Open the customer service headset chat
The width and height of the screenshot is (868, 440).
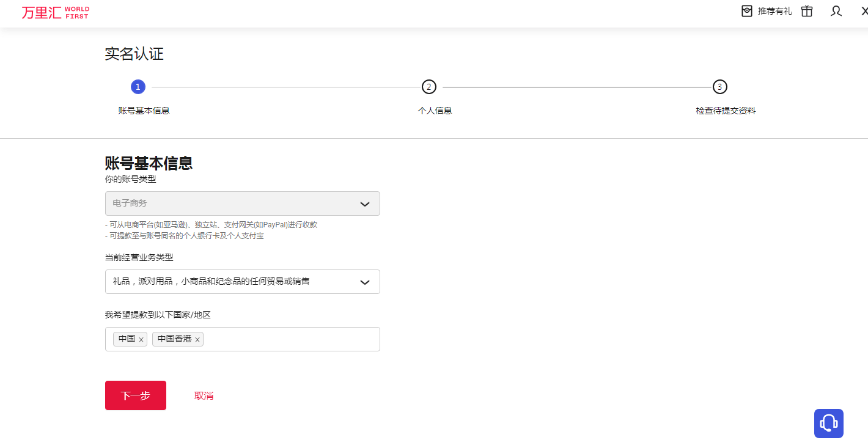click(x=828, y=423)
